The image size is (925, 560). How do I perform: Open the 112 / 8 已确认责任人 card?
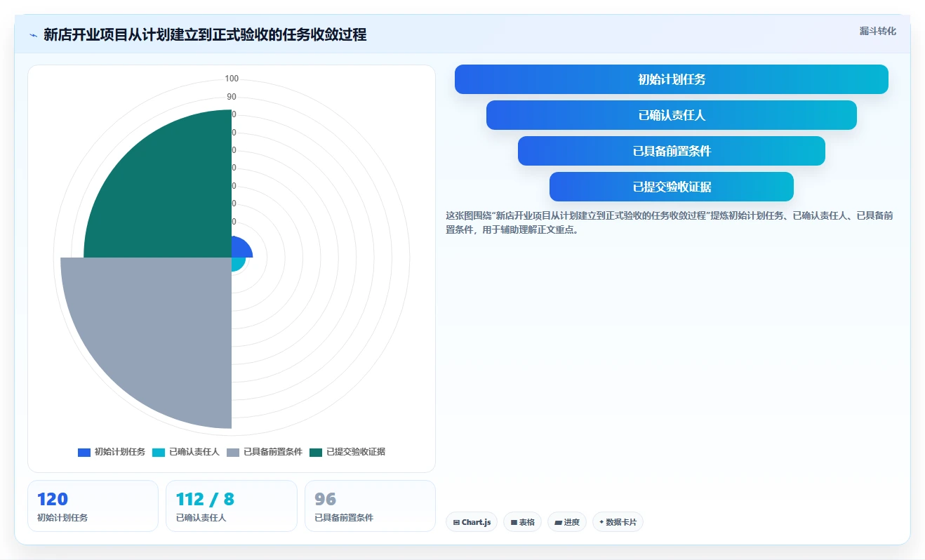232,506
